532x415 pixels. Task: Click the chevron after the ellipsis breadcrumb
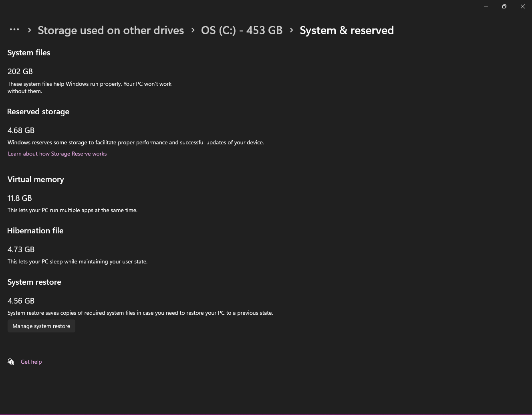pyautogui.click(x=29, y=30)
